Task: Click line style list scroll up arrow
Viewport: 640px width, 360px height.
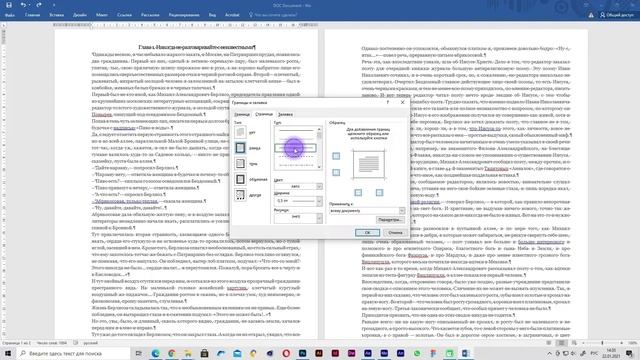Action: 319,129
